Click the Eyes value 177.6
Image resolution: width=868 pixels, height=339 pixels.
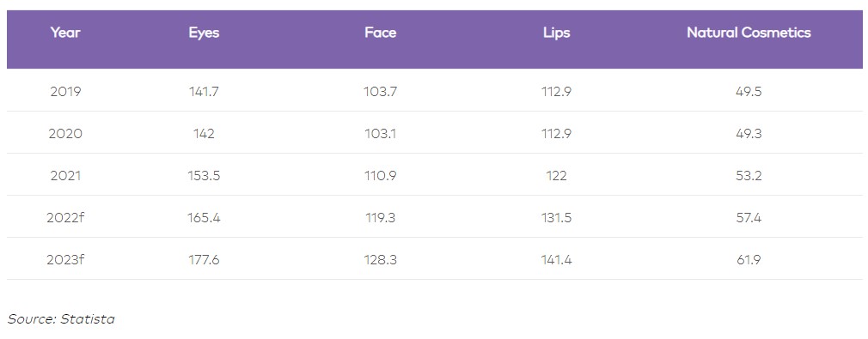pyautogui.click(x=204, y=259)
